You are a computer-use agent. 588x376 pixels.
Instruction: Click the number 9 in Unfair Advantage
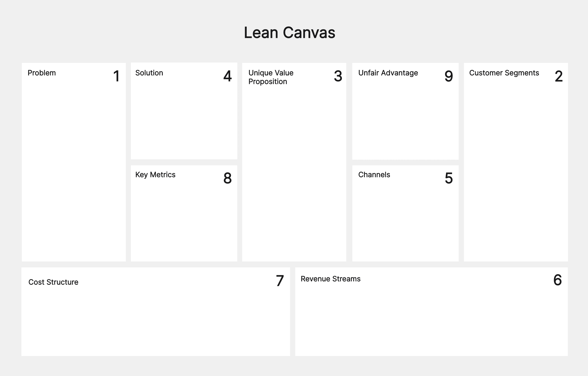point(449,76)
